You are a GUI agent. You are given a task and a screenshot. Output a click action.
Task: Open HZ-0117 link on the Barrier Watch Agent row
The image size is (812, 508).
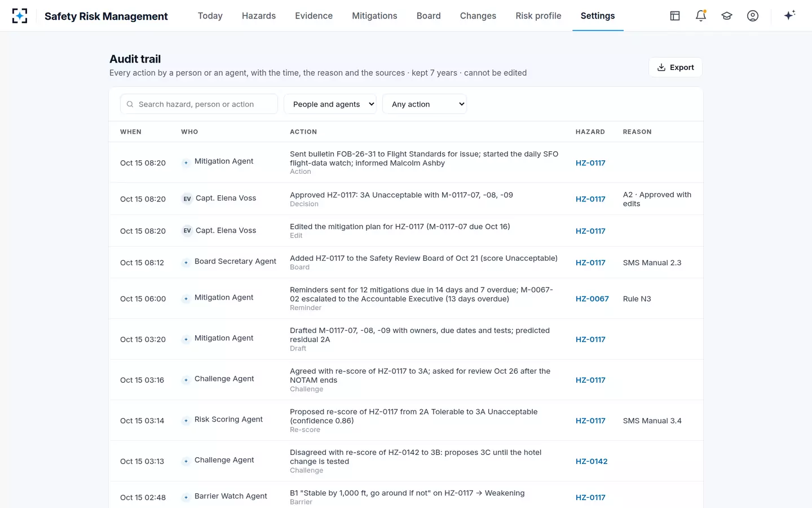tap(590, 497)
